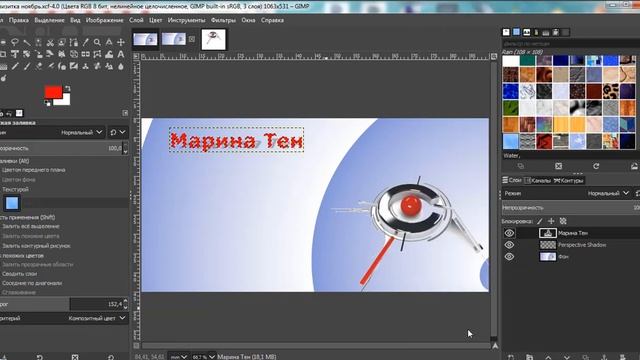Select the Text tool
The width and height of the screenshot is (640, 360).
121,54
